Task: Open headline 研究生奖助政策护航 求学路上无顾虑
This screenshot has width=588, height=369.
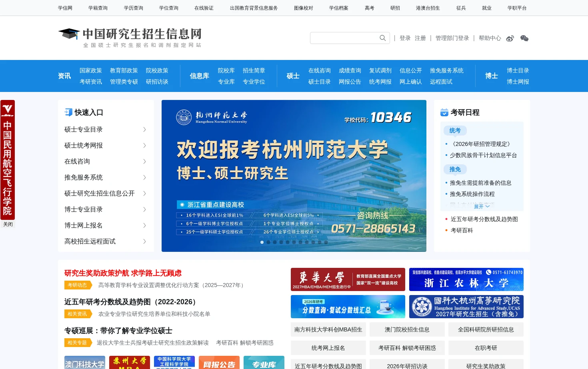Action: click(x=123, y=273)
